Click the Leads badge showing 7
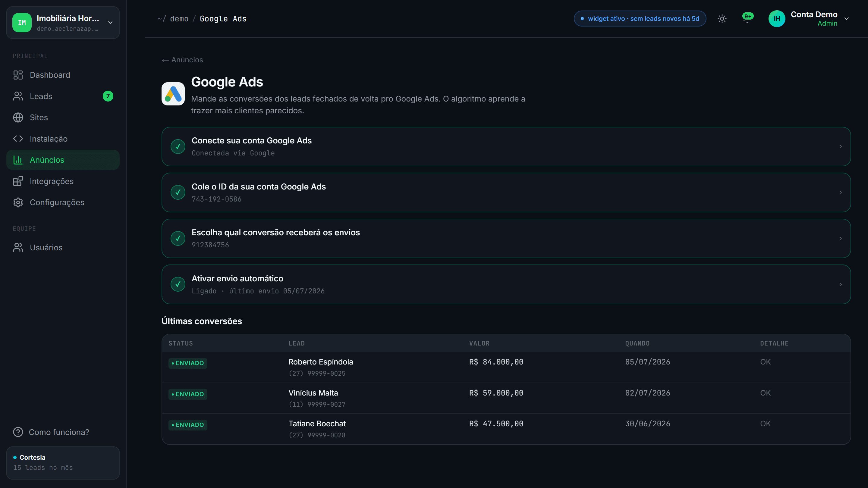This screenshot has width=868, height=488. click(108, 96)
